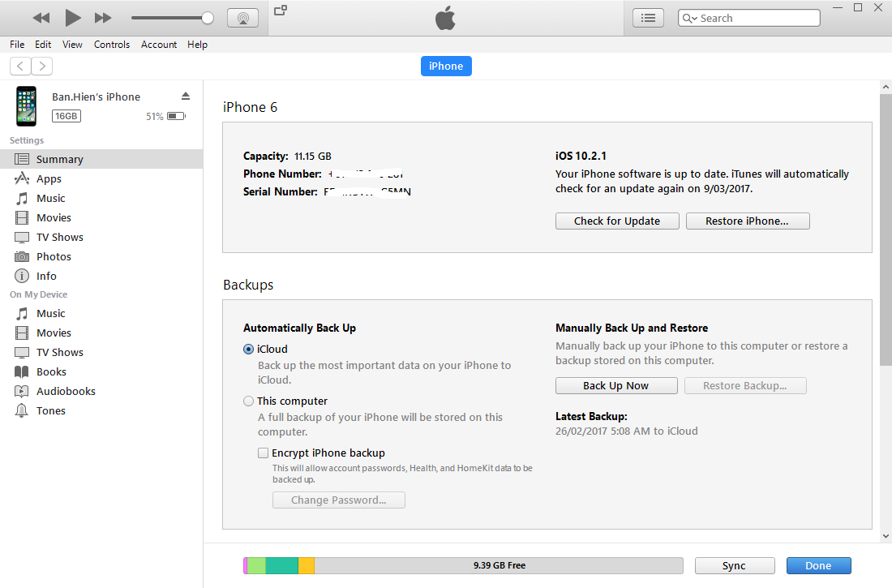
Task: Open Music under Settings
Action: click(x=101, y=198)
